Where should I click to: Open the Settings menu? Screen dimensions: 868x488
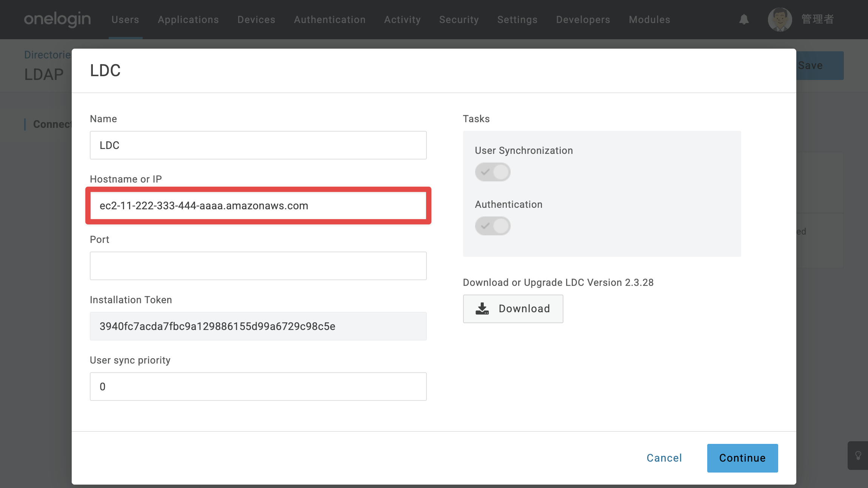[x=517, y=20]
